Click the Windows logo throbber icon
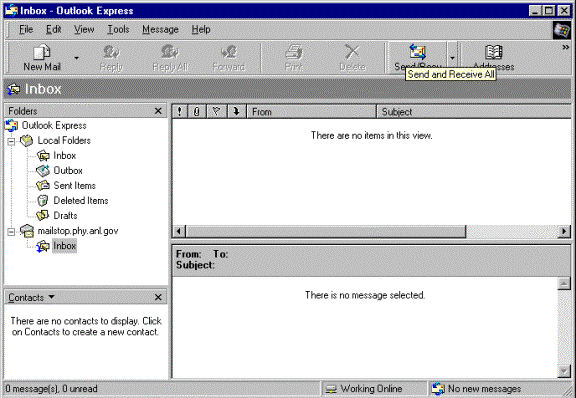576x398 pixels. (562, 30)
